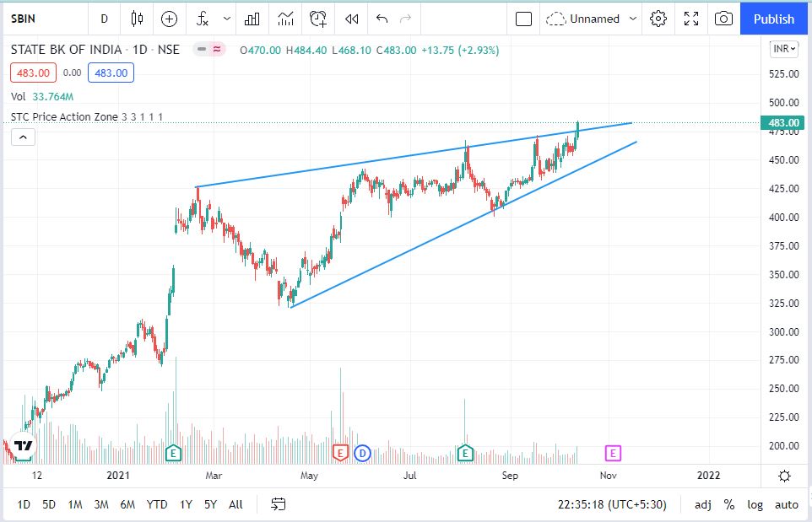The width and height of the screenshot is (812, 522).
Task: Open chart settings gear icon
Action: click(x=658, y=19)
